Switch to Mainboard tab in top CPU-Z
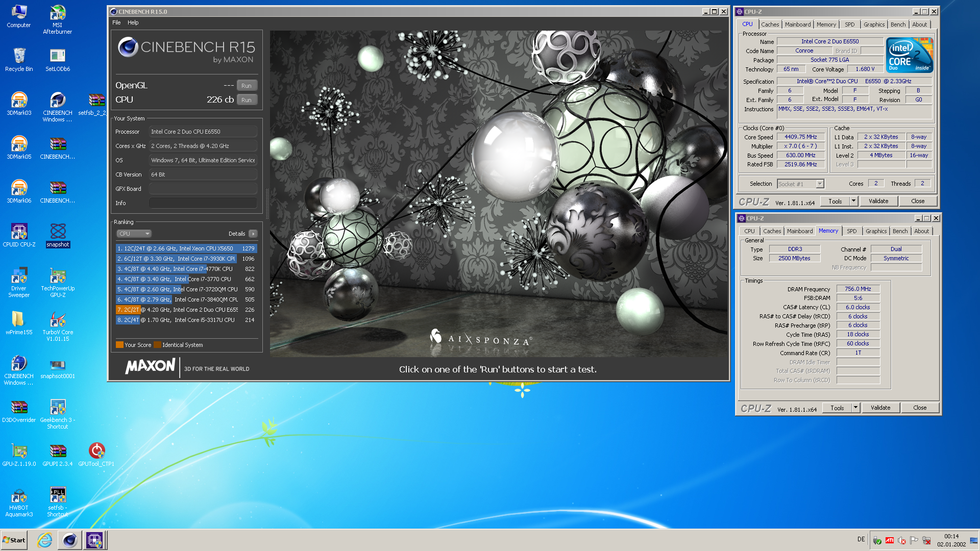This screenshot has width=980, height=551. [x=798, y=24]
